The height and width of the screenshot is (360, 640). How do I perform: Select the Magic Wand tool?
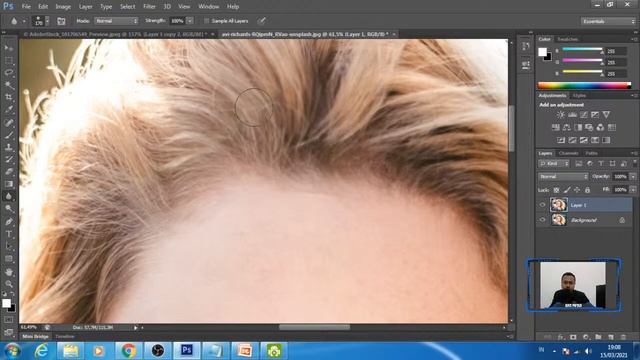click(x=9, y=85)
